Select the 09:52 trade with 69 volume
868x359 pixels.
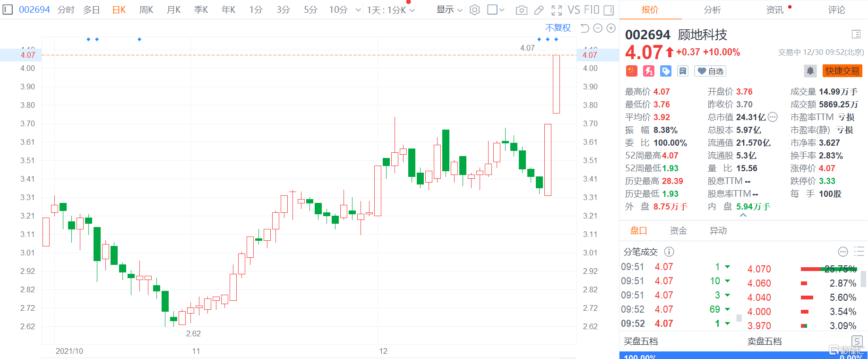676,309
